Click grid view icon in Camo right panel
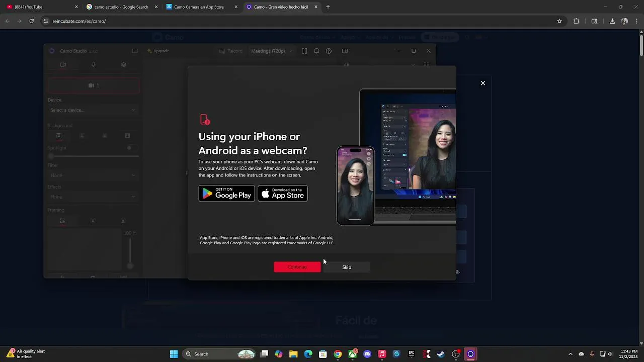The height and width of the screenshot is (362, 644). [427, 65]
